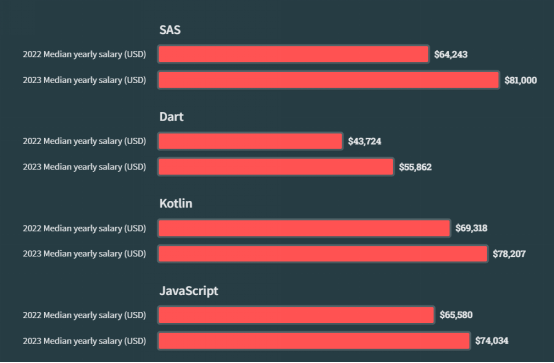Viewport: 554px width, 363px height.
Task: Click the SAS heading
Action: pyautogui.click(x=170, y=30)
